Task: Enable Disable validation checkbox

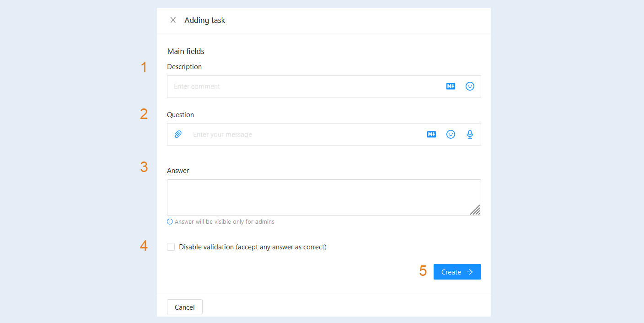Action: coord(171,247)
